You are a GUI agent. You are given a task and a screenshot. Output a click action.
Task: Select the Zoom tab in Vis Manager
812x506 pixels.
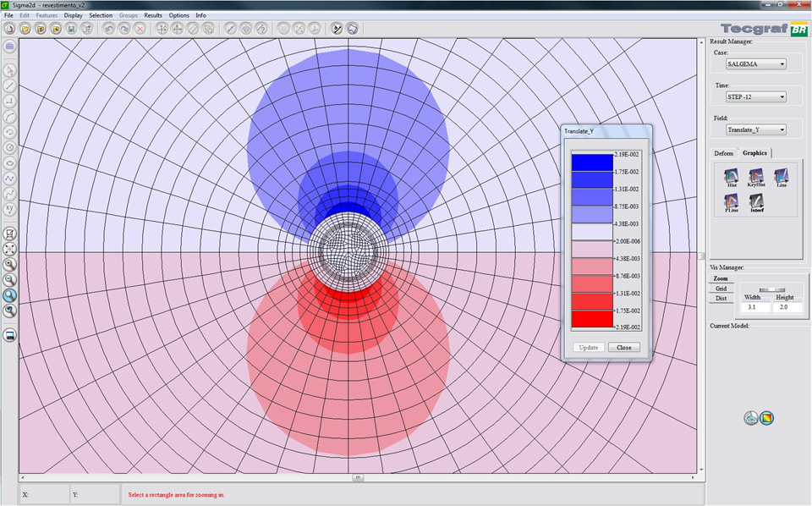tap(721, 278)
